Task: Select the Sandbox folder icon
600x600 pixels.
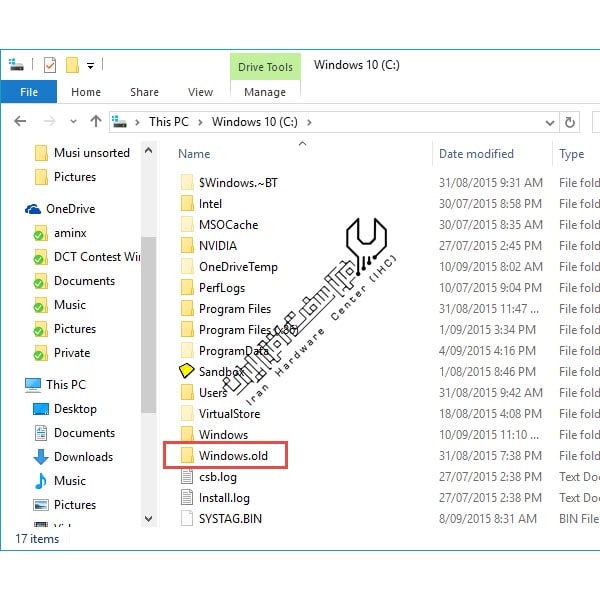Action: 187,371
